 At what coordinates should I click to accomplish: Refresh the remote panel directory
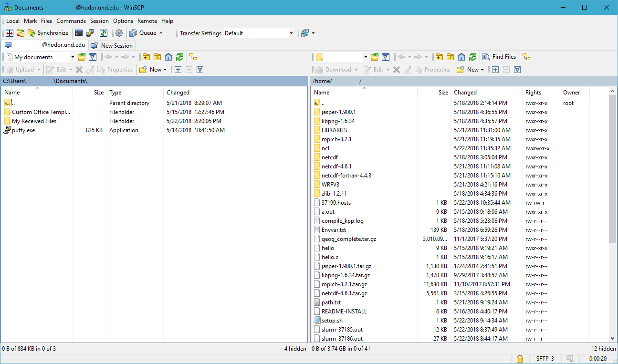[472, 57]
